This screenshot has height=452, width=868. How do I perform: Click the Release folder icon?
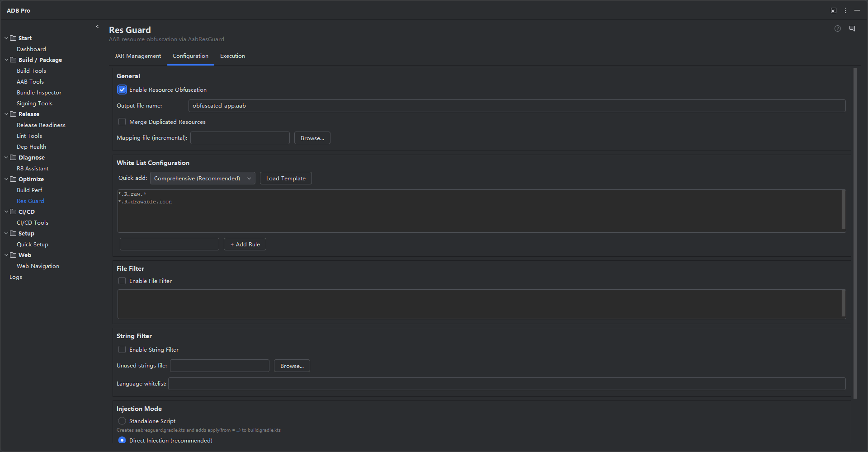pos(13,114)
